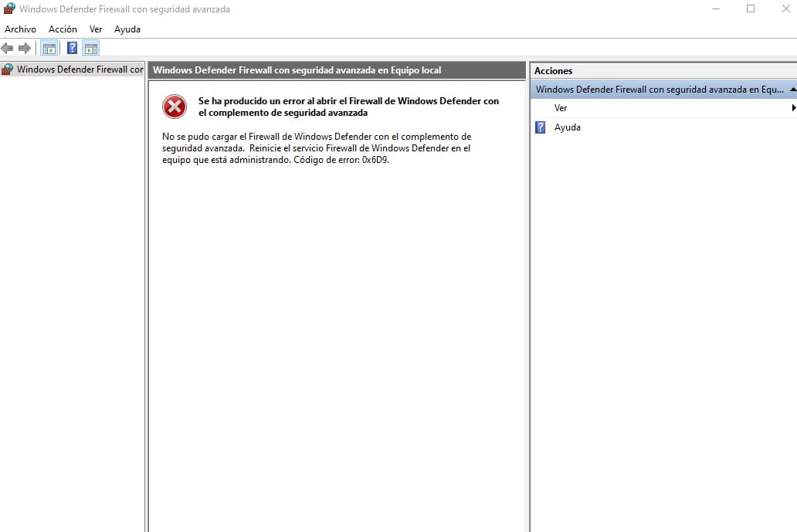
Task: Open the Archivo menu
Action: (20, 29)
